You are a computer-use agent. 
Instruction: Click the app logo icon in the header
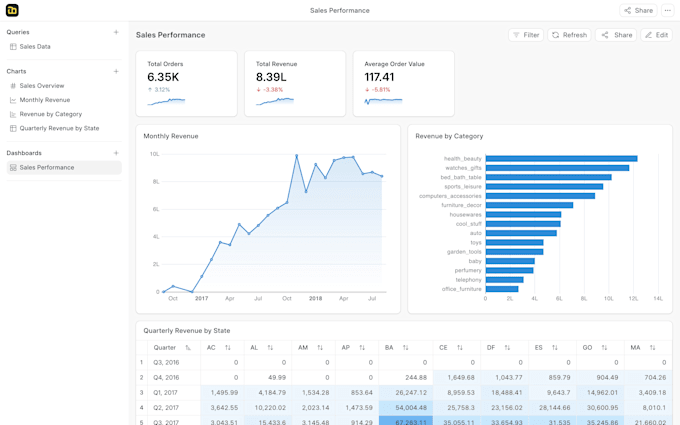coord(12,10)
